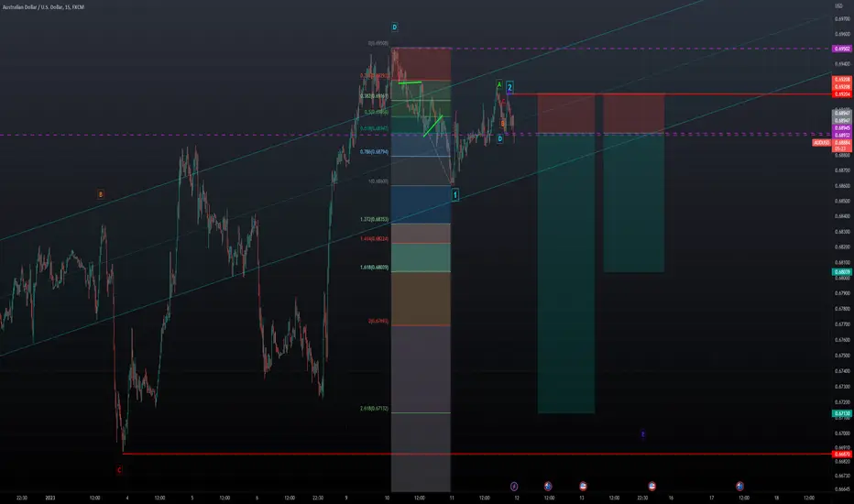Select the purple E label near the chart bottom
Screen dimensions: 854x504
pyautogui.click(x=643, y=434)
